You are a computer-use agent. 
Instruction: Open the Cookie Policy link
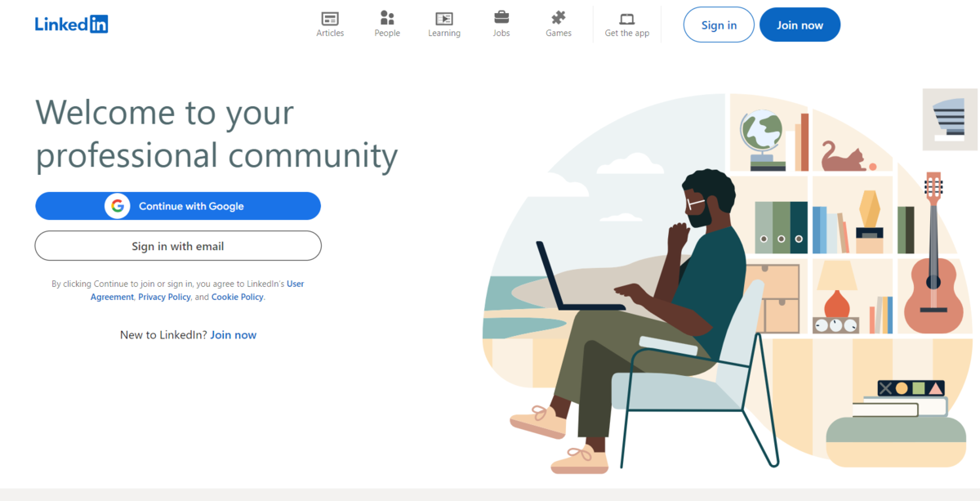click(238, 297)
